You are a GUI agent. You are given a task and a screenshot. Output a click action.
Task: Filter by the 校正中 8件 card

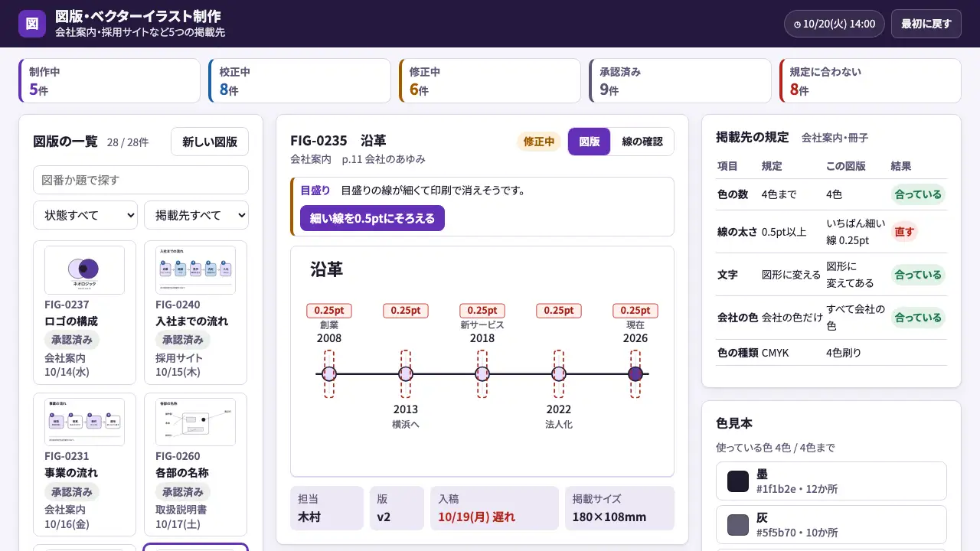click(x=299, y=80)
